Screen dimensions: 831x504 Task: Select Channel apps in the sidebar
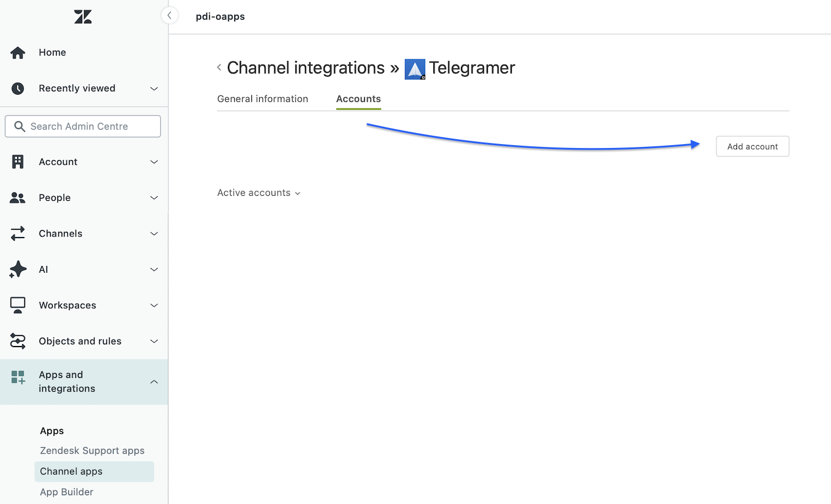tap(71, 471)
